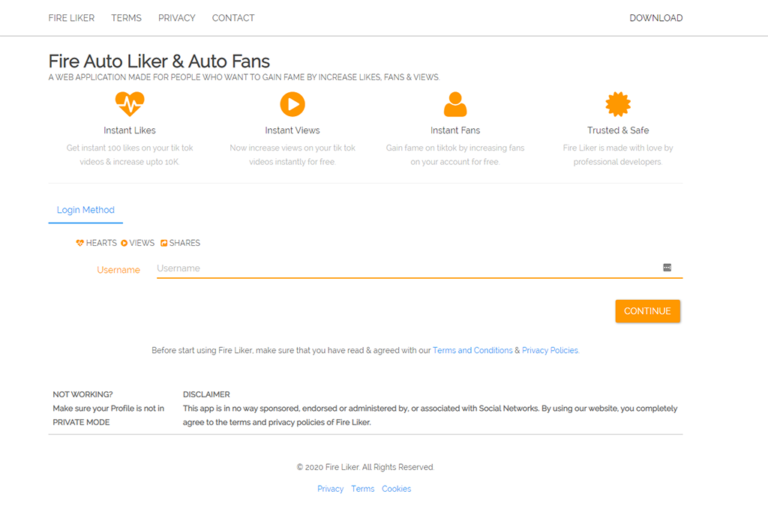The width and height of the screenshot is (768, 515).
Task: Click DOWNLOAD in the top bar
Action: tap(656, 18)
